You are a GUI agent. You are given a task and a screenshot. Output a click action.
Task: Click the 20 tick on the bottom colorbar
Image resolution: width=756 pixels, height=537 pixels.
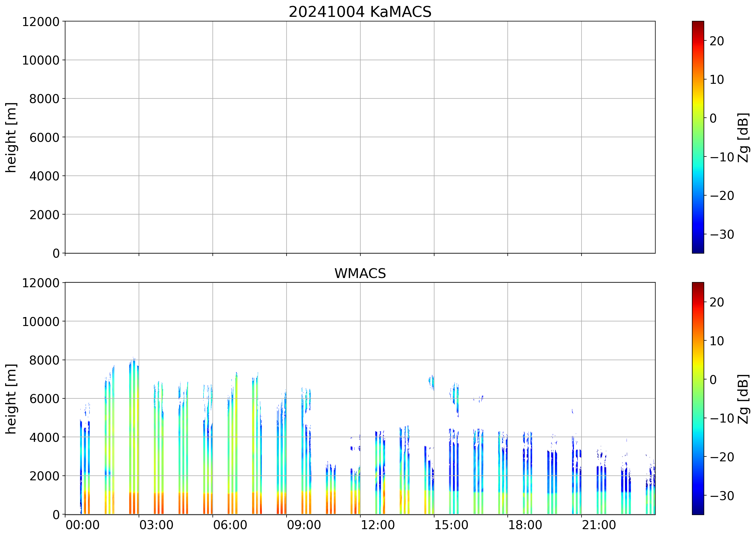point(717,302)
